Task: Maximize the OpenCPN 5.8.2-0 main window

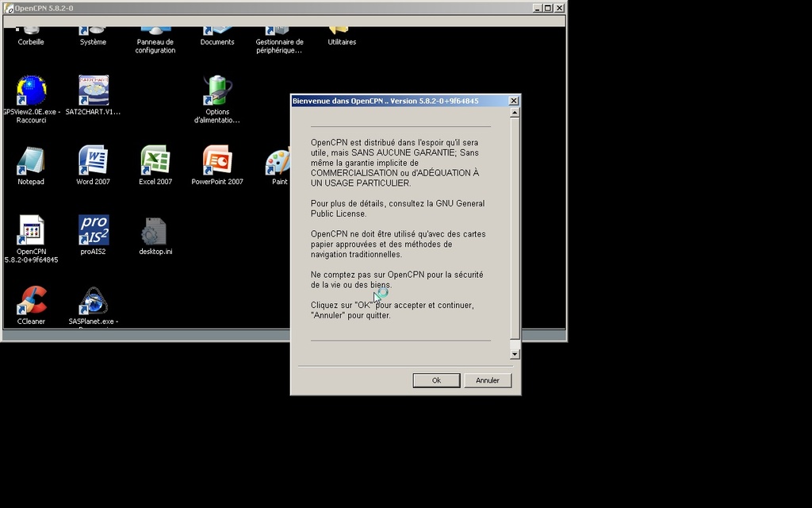Action: [548, 8]
